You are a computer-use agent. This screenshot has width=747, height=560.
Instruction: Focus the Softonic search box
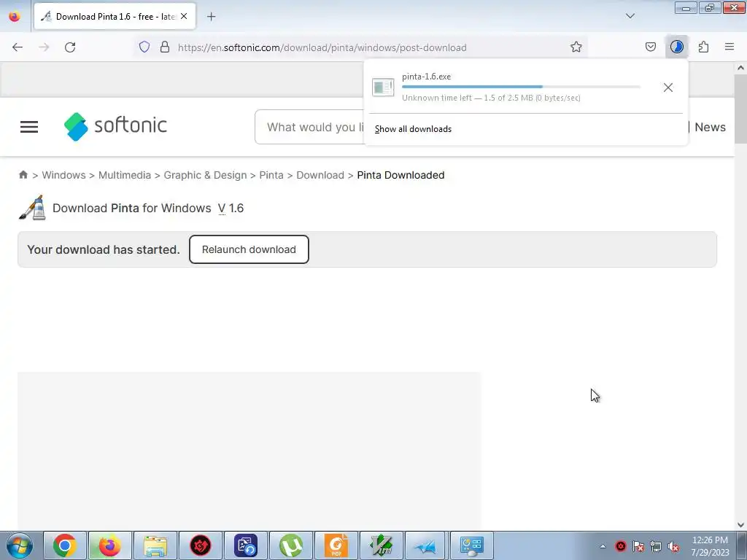coord(309,127)
